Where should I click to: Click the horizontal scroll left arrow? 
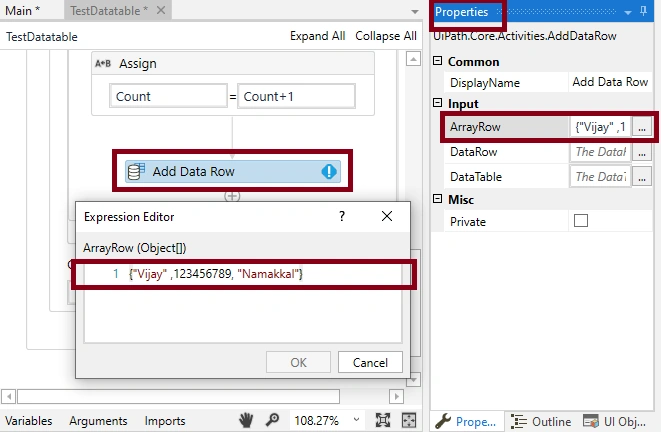[x=8, y=396]
